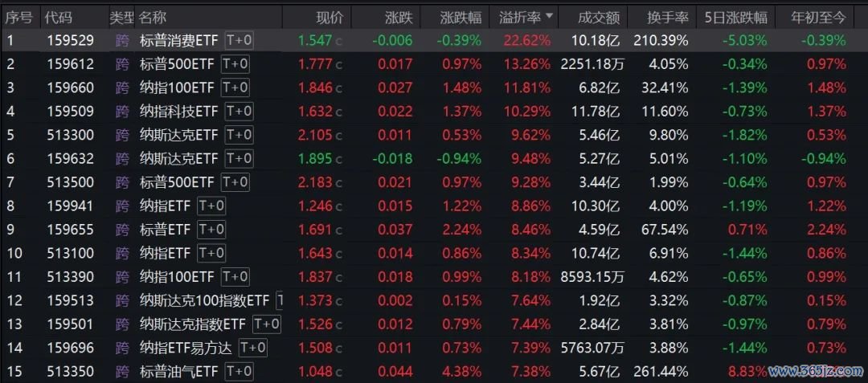
Task: Open the 纳斯达克100指数ETF name
Action: pos(204,300)
